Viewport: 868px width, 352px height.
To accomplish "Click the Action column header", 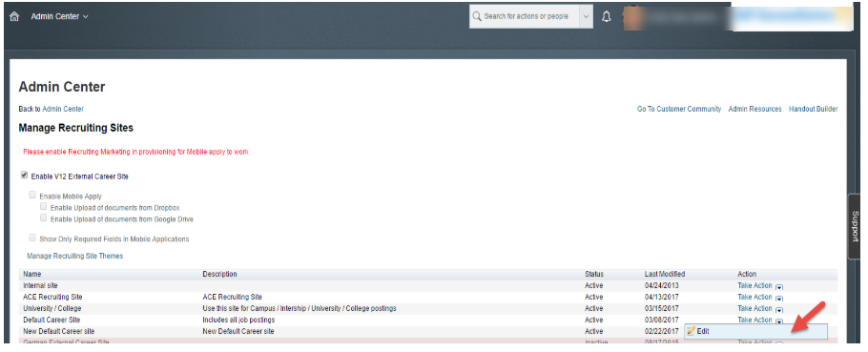I will [x=747, y=274].
